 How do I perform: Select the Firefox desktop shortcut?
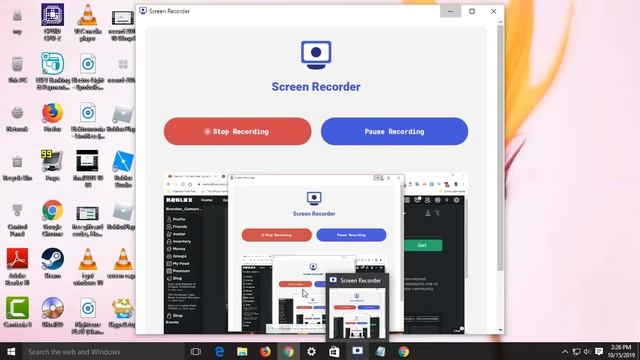[52, 118]
